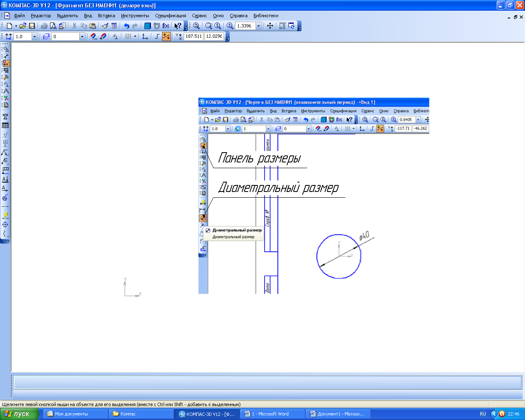Open the Редактор menu
Viewport: 525px width, 420px height.
pos(41,16)
